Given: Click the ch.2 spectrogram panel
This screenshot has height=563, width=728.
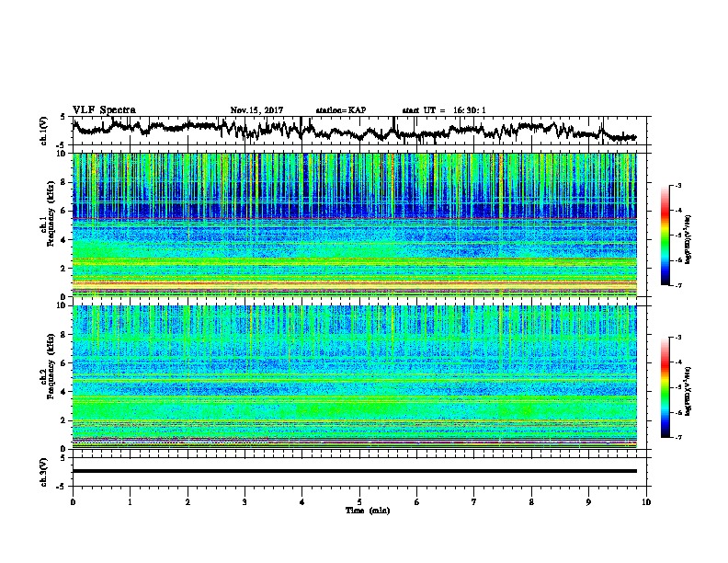Looking at the screenshot, I should tap(355, 377).
